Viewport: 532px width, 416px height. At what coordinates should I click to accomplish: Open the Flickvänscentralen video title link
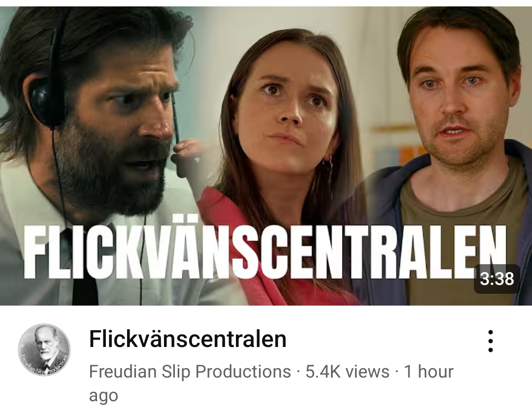(188, 339)
